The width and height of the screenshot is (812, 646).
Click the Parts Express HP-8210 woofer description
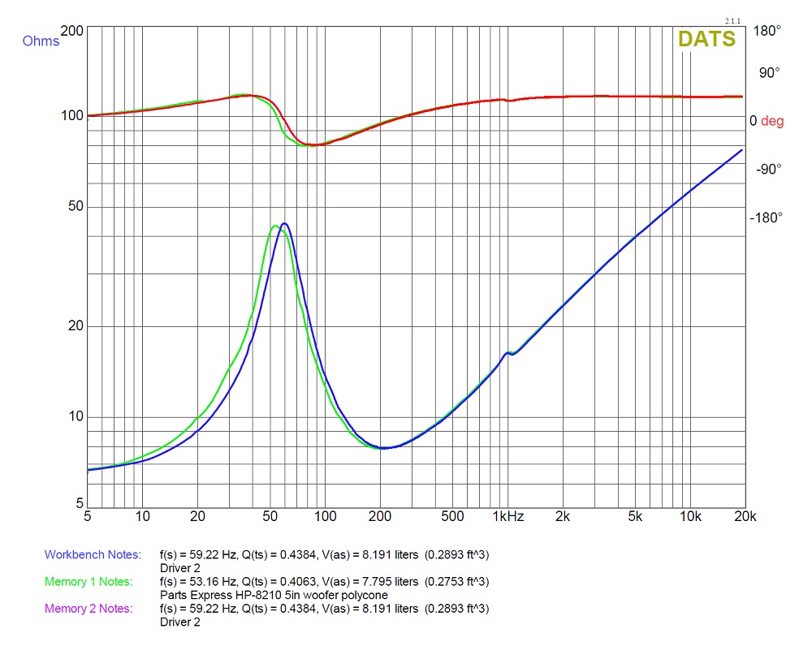click(274, 595)
